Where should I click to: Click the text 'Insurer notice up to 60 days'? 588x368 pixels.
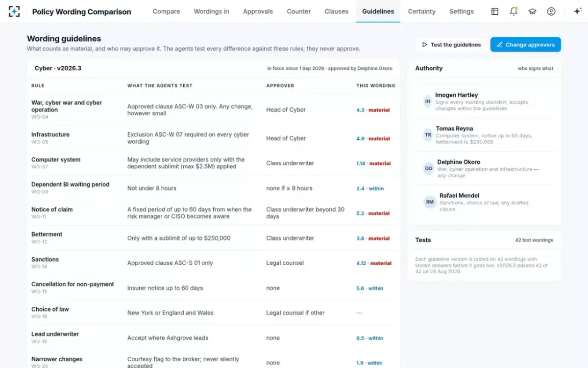165,288
